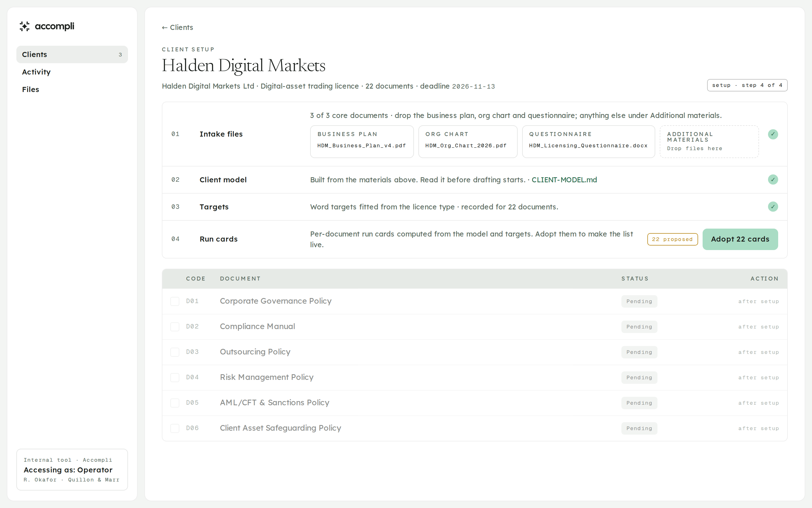The image size is (812, 508).
Task: Tick the D05 AML/CFT & Sanctions checkbox
Action: [x=175, y=403]
